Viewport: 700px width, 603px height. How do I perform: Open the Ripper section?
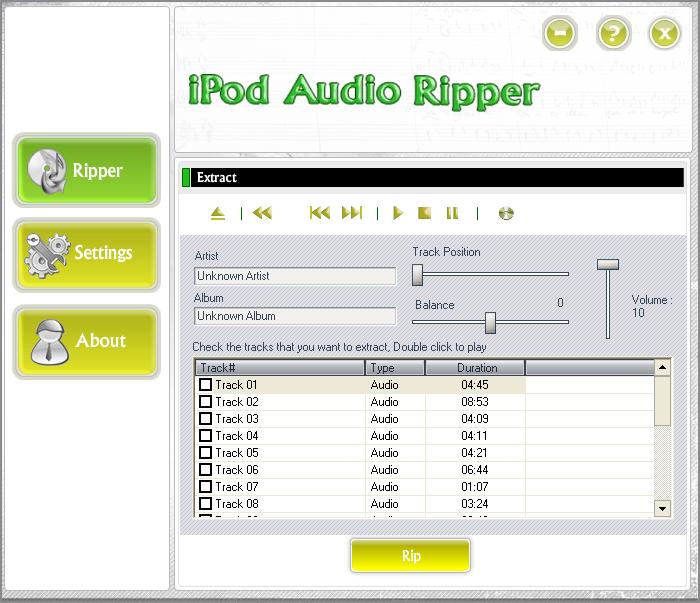coord(87,170)
